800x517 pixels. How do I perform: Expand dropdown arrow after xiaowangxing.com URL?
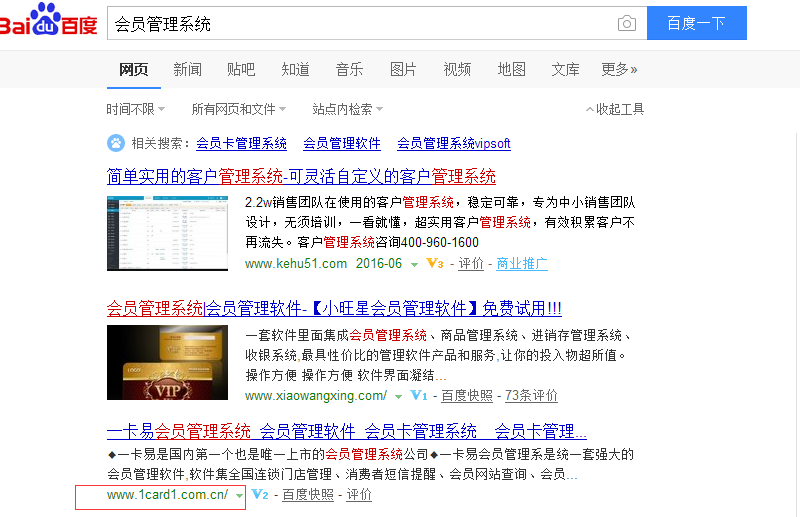pyautogui.click(x=398, y=397)
